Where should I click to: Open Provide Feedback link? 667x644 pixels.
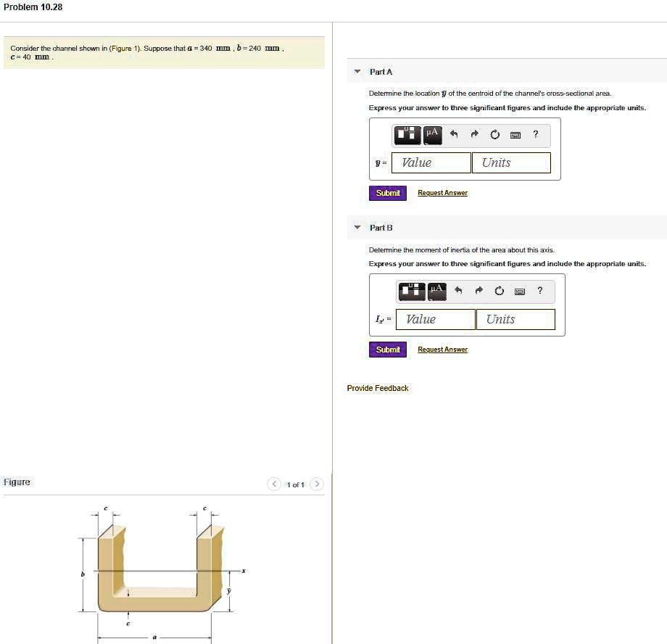(x=378, y=388)
